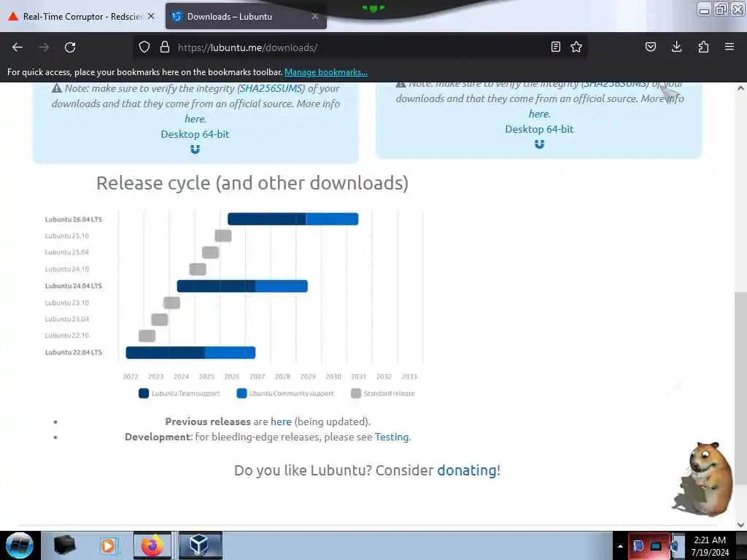Click the Lubuntu 23.10 gray bar

click(x=171, y=303)
